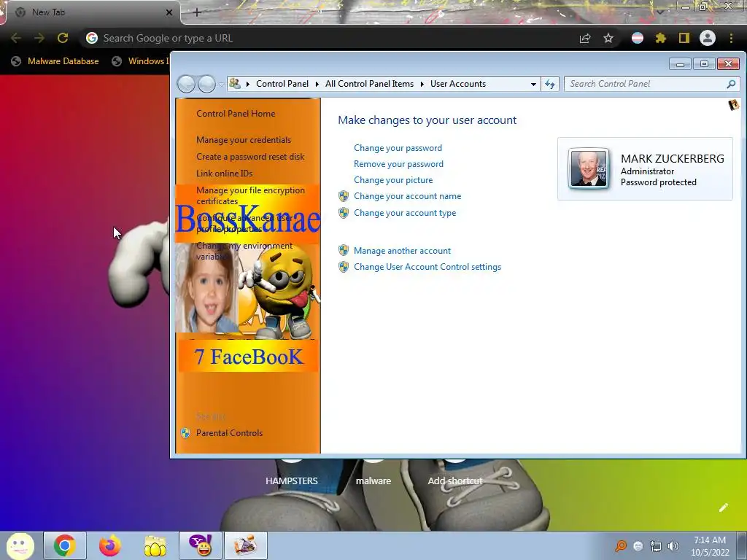
Task: Reload the page in Chrome
Action: tap(63, 38)
